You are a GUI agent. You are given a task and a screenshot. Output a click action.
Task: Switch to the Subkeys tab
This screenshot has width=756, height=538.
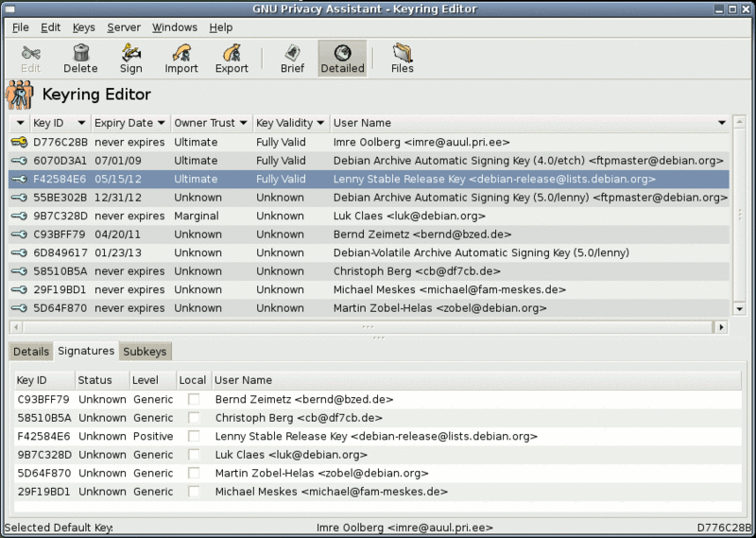click(145, 352)
